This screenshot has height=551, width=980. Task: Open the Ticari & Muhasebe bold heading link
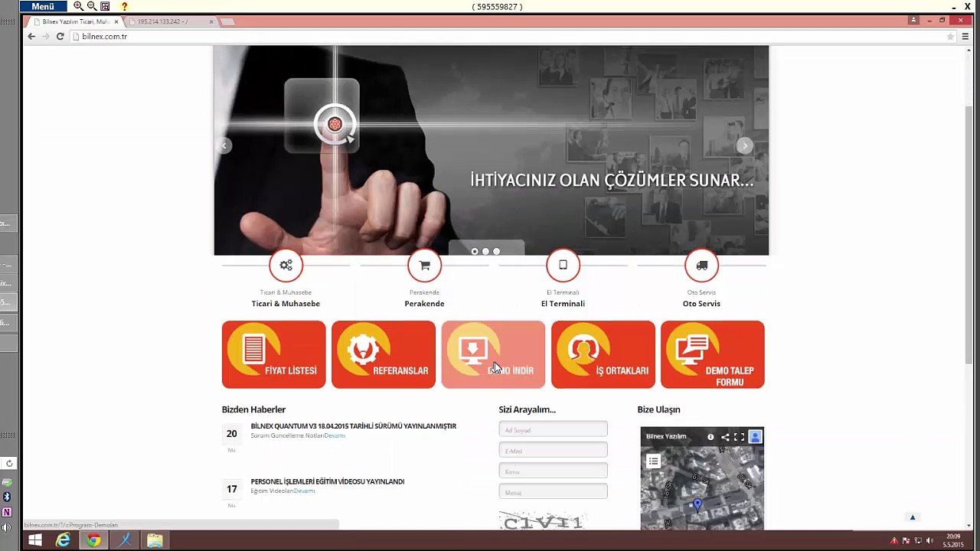(286, 304)
